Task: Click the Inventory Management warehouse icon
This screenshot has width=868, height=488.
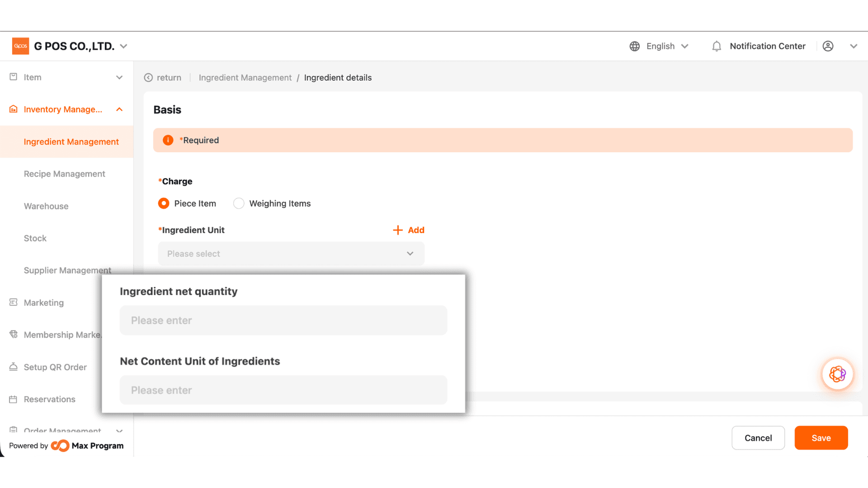Action: click(14, 109)
